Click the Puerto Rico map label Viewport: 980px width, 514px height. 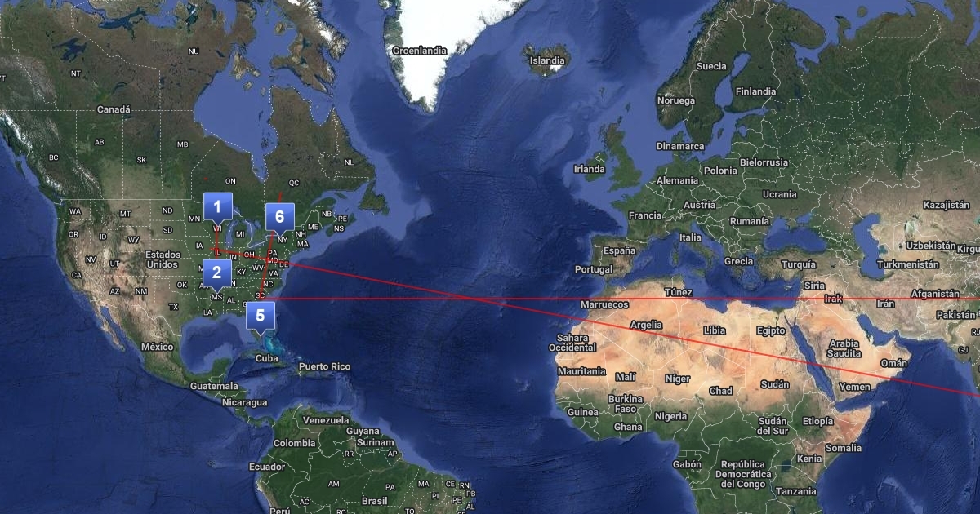[324, 366]
